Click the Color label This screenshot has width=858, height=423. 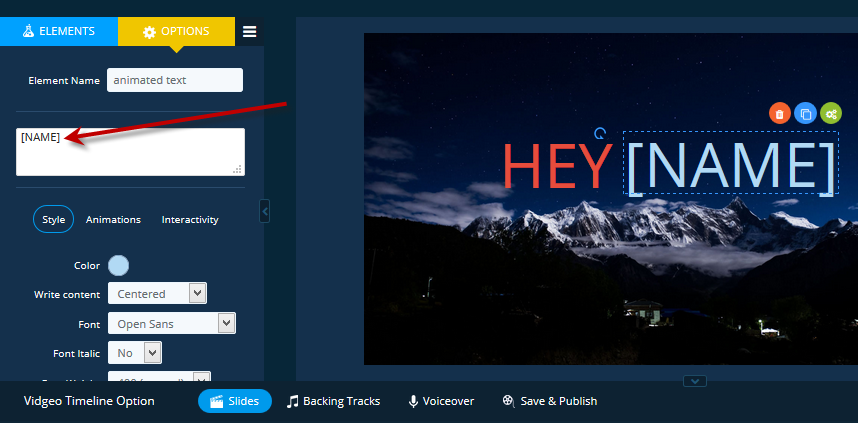pyautogui.click(x=87, y=266)
